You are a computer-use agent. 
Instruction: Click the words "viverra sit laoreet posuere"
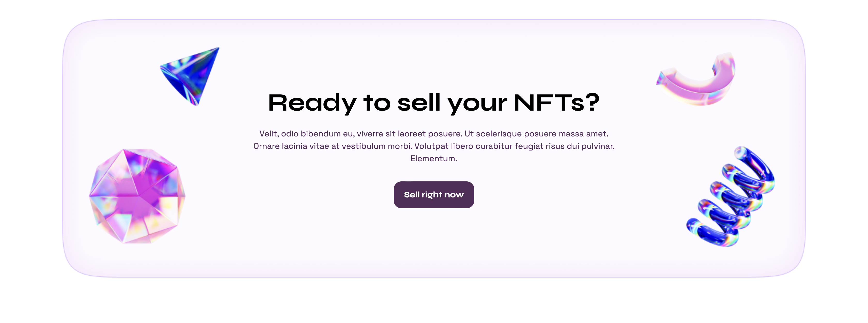(409, 134)
